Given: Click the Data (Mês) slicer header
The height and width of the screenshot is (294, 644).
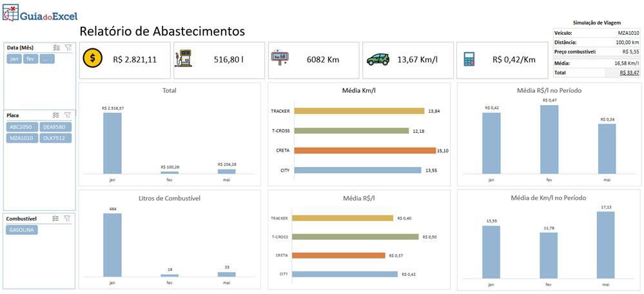Looking at the screenshot, I should [20, 48].
